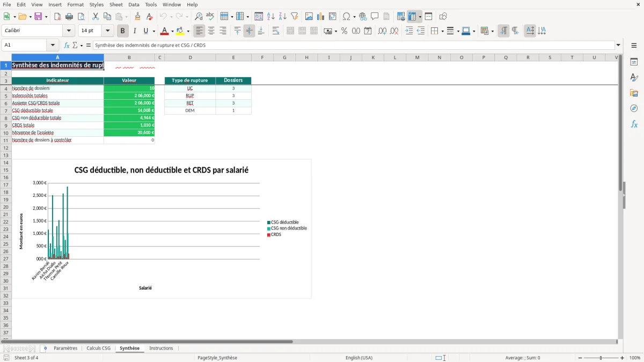Open the Data menu
Screen dimensions: 644x362
pos(134,4)
